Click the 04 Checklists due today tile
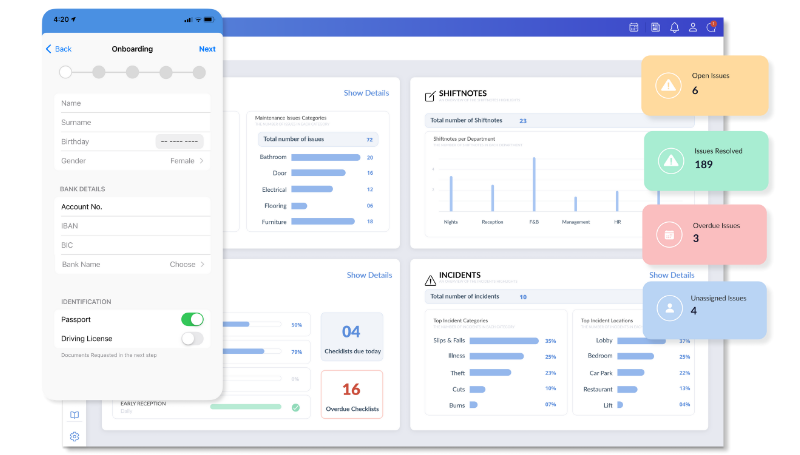 (x=352, y=337)
